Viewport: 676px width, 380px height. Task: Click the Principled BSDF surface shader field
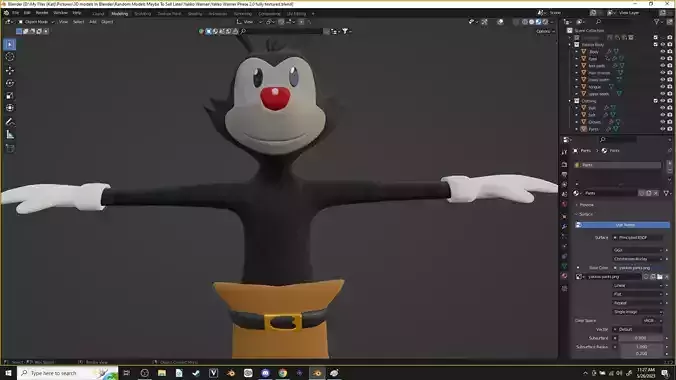638,238
